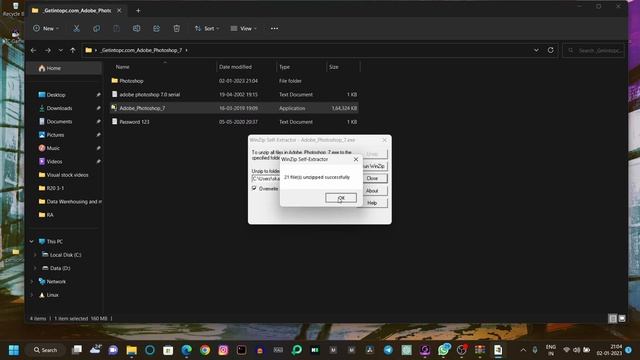Click the Share icon in the toolbar

tap(156, 29)
